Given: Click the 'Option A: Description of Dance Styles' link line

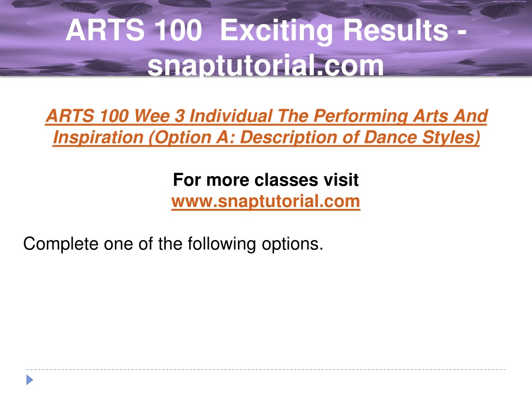Looking at the screenshot, I should click(267, 137).
